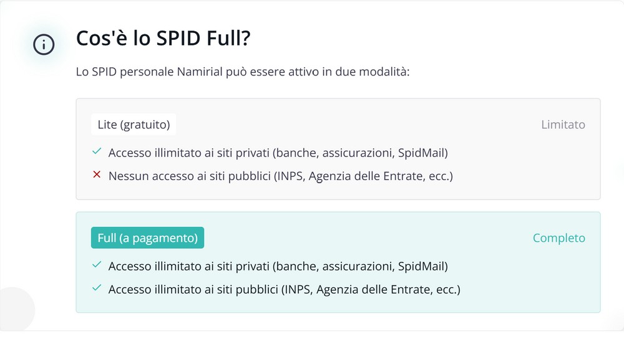Click the "Completo" label
Screen dimensions: 624x364
point(558,238)
